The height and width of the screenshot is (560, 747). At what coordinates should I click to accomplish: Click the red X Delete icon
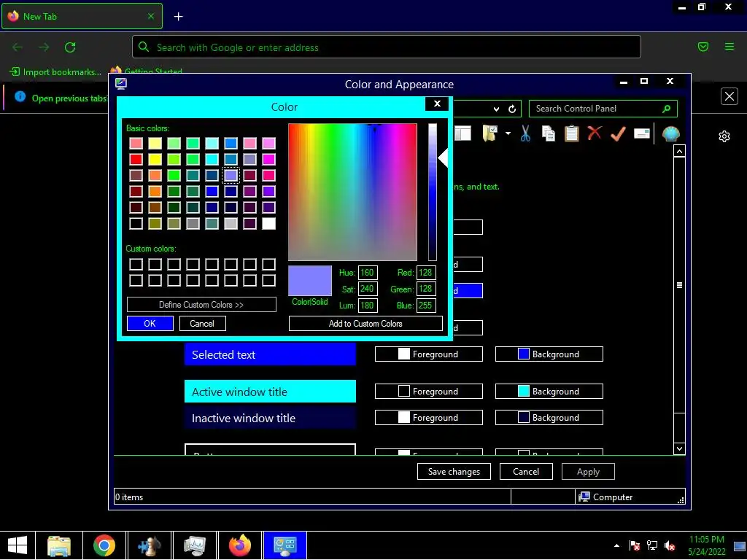(x=595, y=133)
